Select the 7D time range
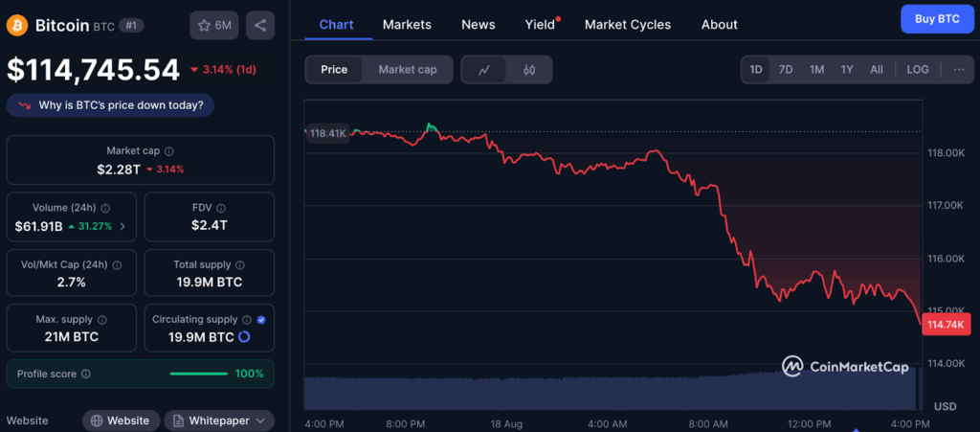Screen dimensions: 980x432 (786, 70)
